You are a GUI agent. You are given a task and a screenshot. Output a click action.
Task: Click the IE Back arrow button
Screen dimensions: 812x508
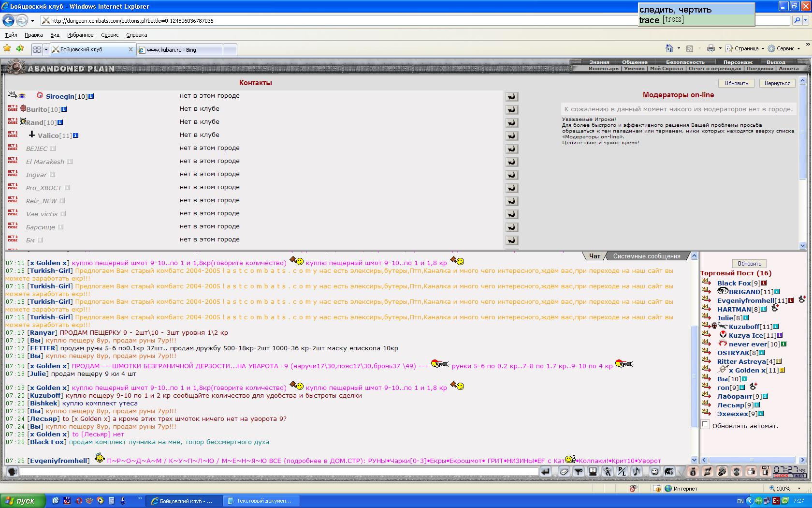pos(8,20)
